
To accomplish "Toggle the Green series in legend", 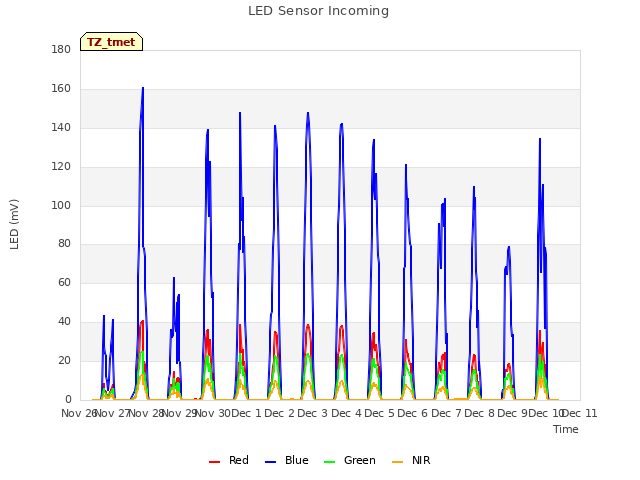I will (349, 460).
